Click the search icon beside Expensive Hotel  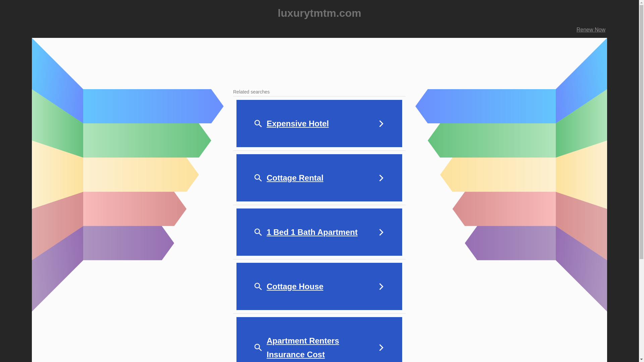pyautogui.click(x=258, y=124)
